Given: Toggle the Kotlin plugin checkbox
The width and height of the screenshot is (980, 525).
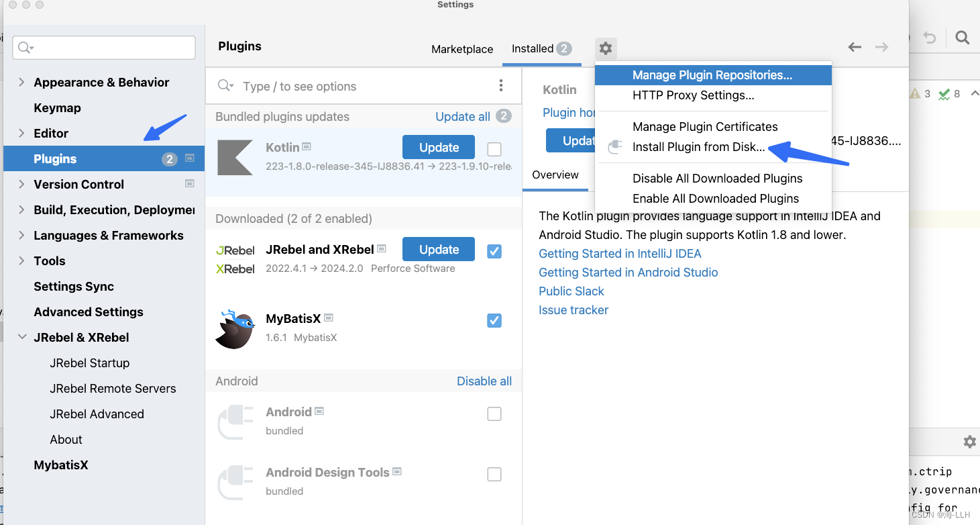Looking at the screenshot, I should click(x=494, y=149).
